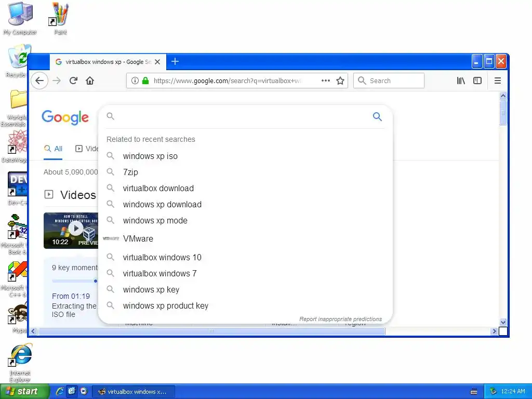Toggle the Firefox sidebars icon
Image resolution: width=532 pixels, height=399 pixels.
click(477, 81)
